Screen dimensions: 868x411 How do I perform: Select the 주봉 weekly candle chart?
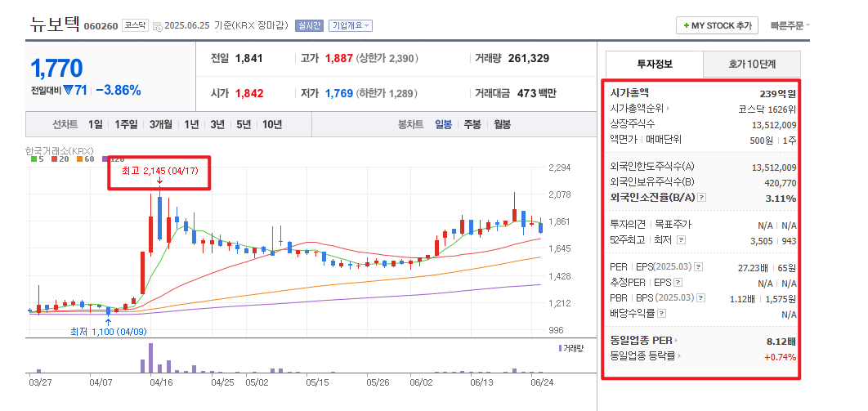[472, 124]
